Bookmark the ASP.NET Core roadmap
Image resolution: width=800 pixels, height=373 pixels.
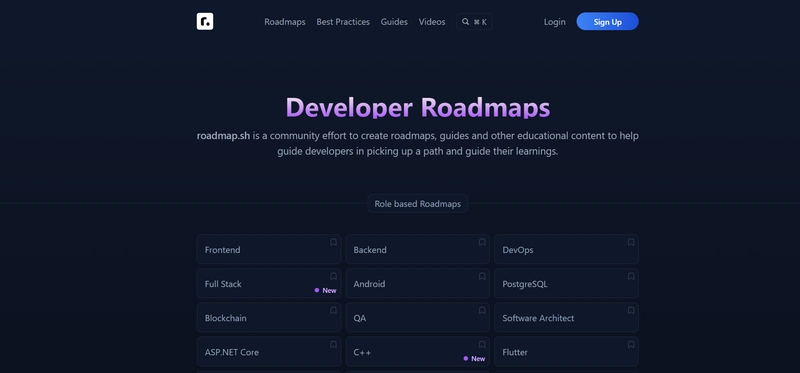333,344
